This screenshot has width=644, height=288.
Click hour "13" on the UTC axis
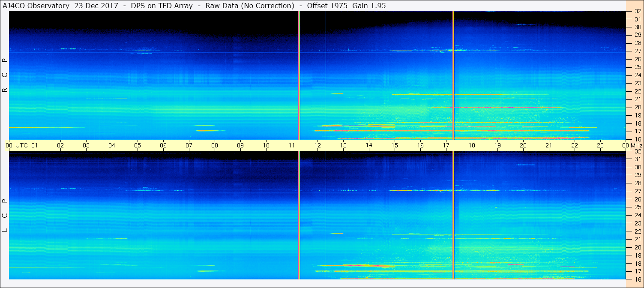(x=343, y=145)
